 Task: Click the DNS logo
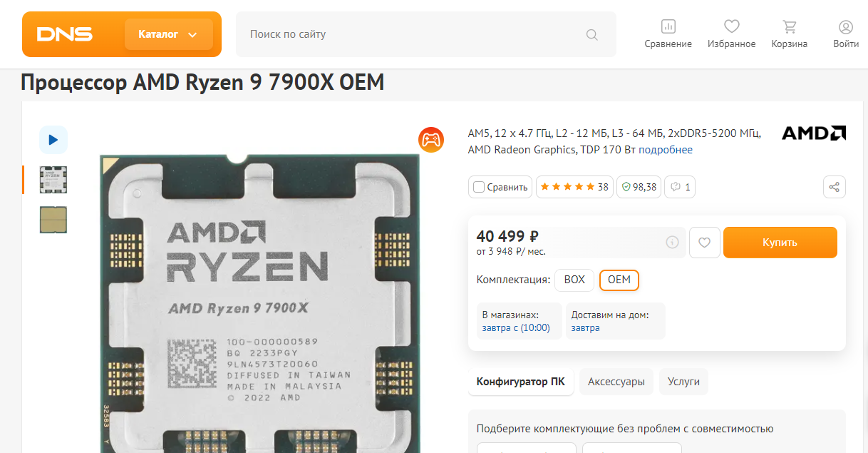click(64, 34)
